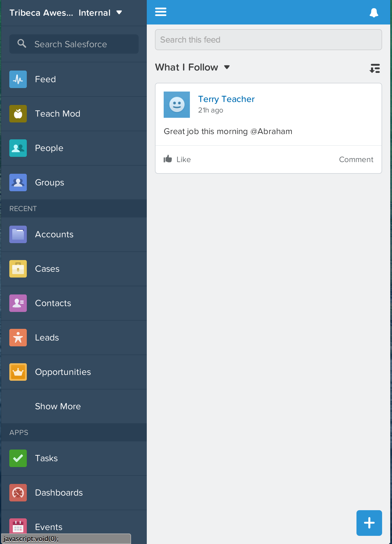Open Leads in the sidebar

pyautogui.click(x=74, y=338)
